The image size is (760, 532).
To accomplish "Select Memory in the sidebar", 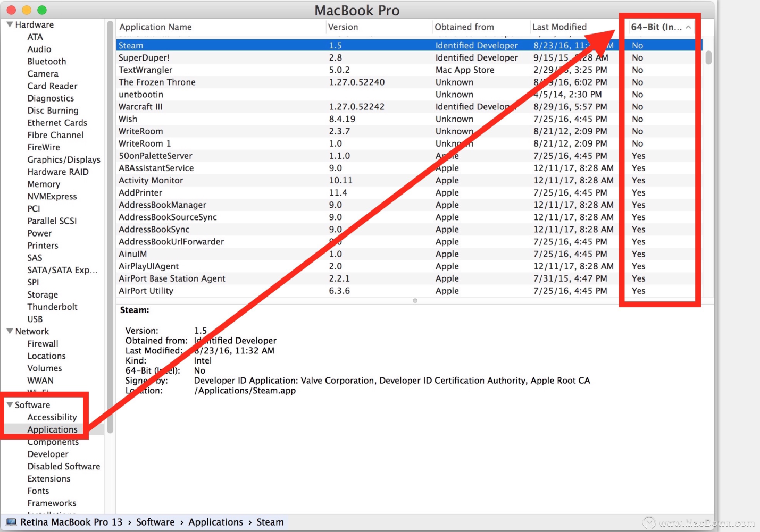I will click(44, 184).
